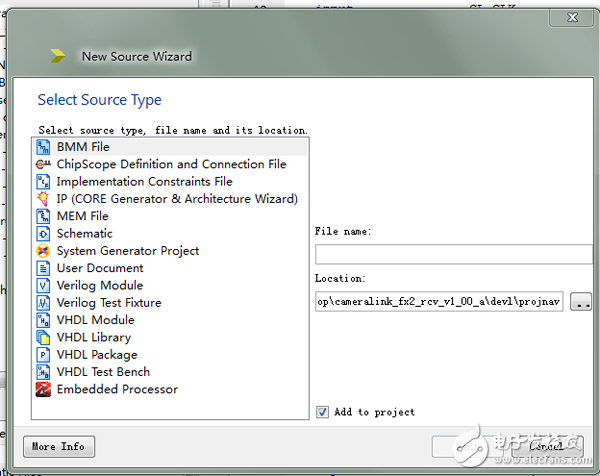Select MEM File in the list
This screenshot has width=600, height=476.
click(82, 216)
